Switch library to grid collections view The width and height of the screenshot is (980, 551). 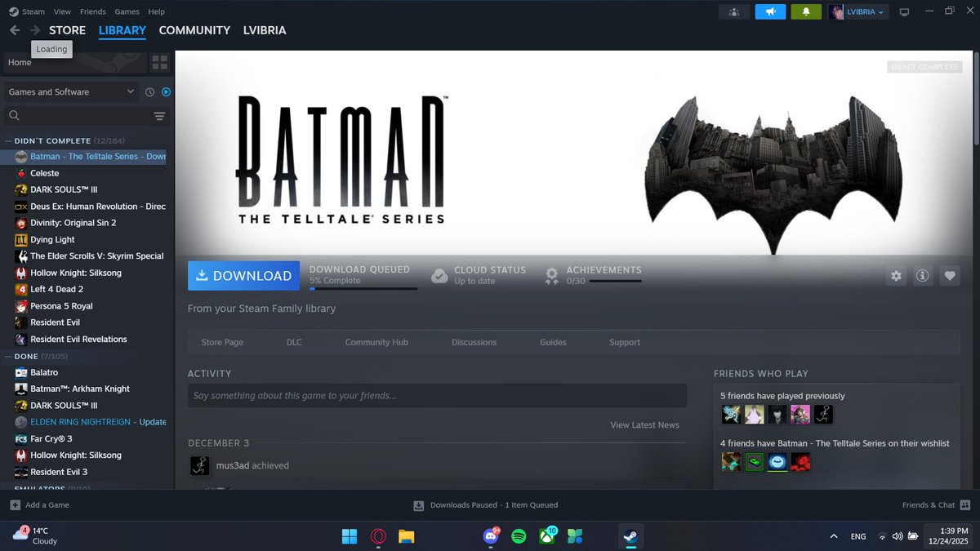[x=159, y=62]
